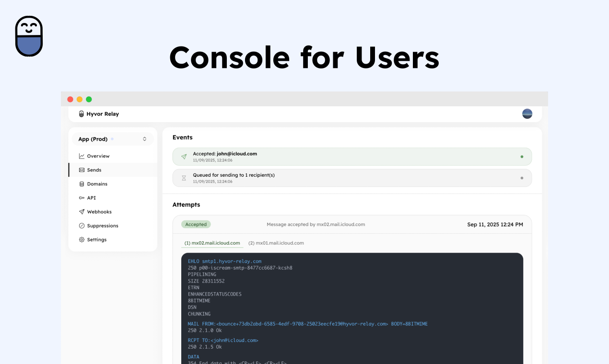The width and height of the screenshot is (609, 364).
Task: Open the Overview page
Action: click(113, 156)
